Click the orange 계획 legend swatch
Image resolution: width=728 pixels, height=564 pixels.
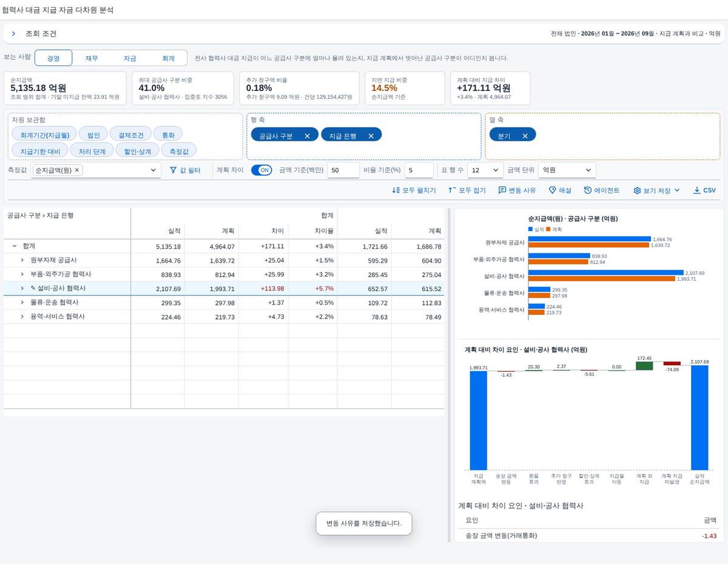coord(548,229)
